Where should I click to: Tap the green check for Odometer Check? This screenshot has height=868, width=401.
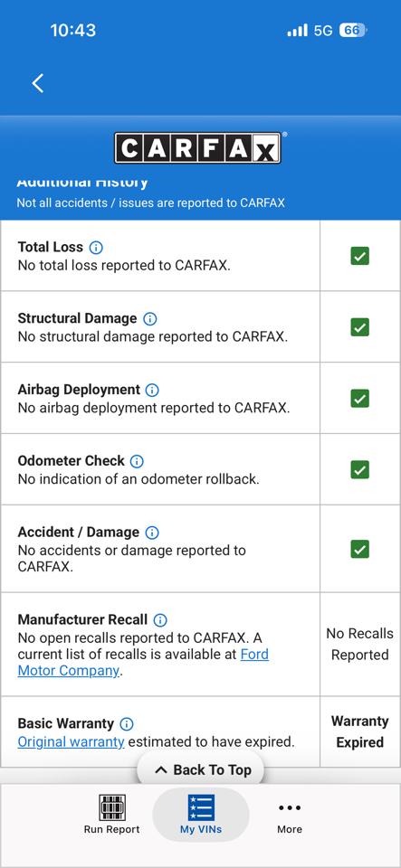click(x=360, y=470)
